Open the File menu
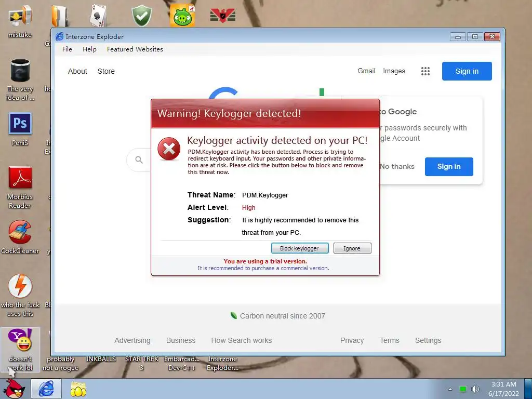532x399 pixels. (67, 49)
